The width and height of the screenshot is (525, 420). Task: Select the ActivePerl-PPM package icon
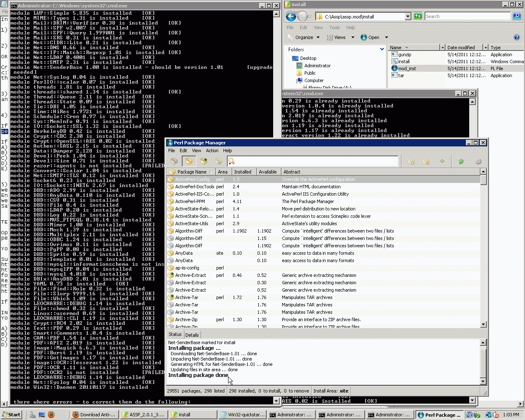tap(171, 201)
